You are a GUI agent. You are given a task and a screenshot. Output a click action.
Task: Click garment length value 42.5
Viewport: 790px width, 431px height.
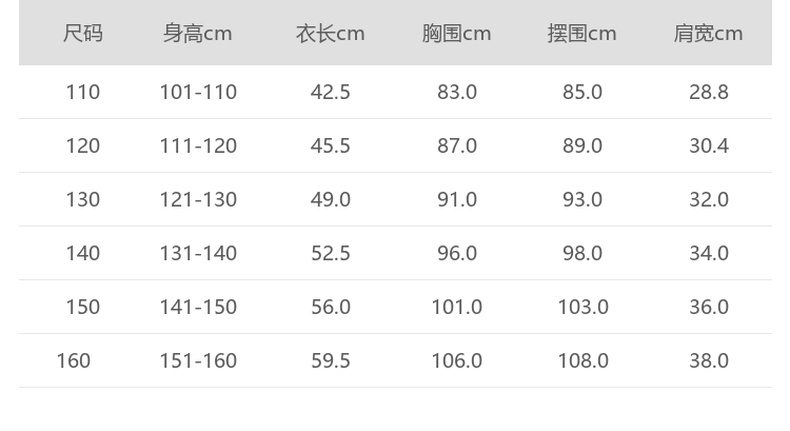tap(330, 92)
